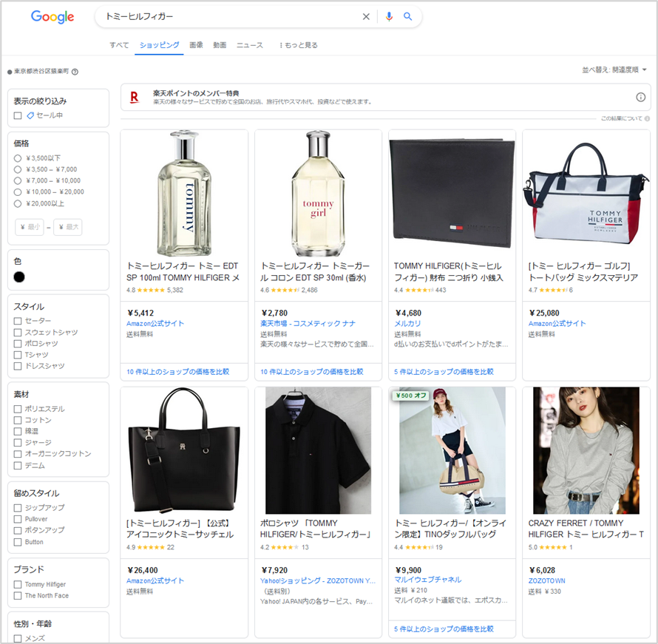Viewport: 658px width, 644px height.
Task: Open the 楽天ポイントのメンバー特典 banner text
Action: click(x=196, y=93)
